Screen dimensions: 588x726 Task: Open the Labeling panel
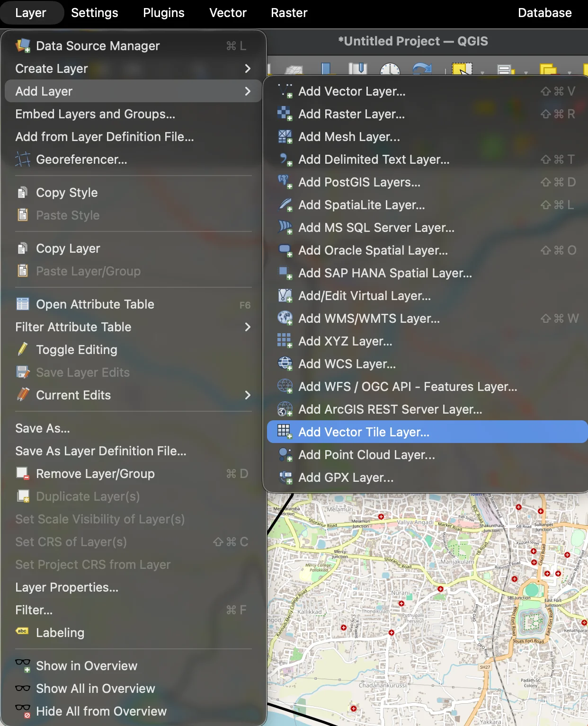click(60, 632)
